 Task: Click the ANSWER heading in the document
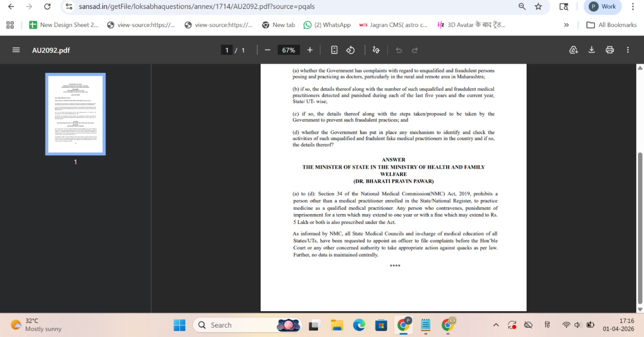(x=394, y=160)
